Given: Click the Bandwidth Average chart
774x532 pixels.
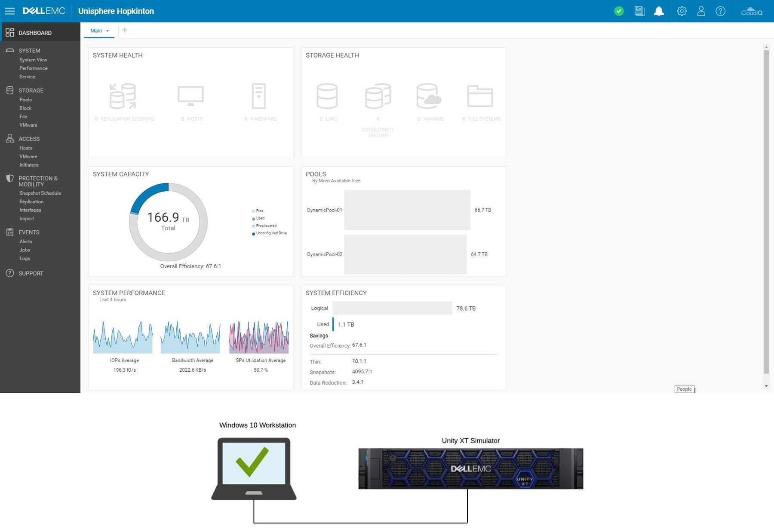Looking at the screenshot, I should [x=190, y=337].
